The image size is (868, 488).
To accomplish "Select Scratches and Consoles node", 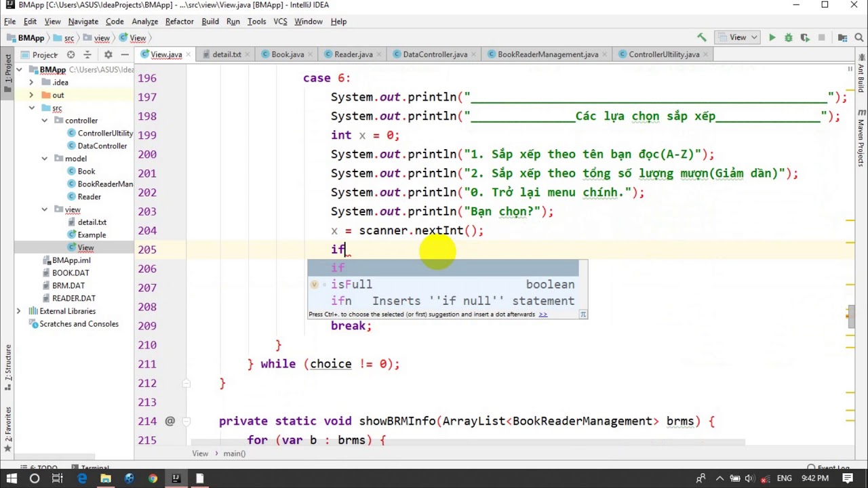I will (x=79, y=324).
